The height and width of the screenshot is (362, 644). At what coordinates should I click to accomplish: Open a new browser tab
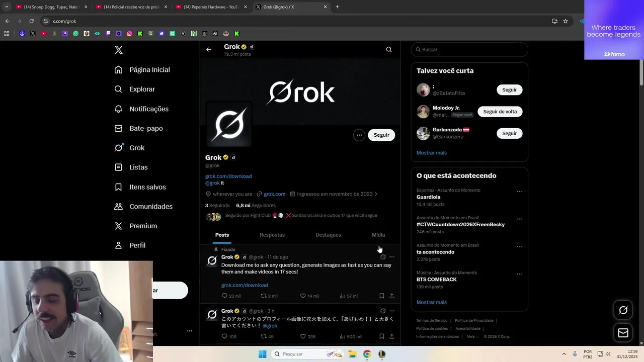[x=337, y=7]
